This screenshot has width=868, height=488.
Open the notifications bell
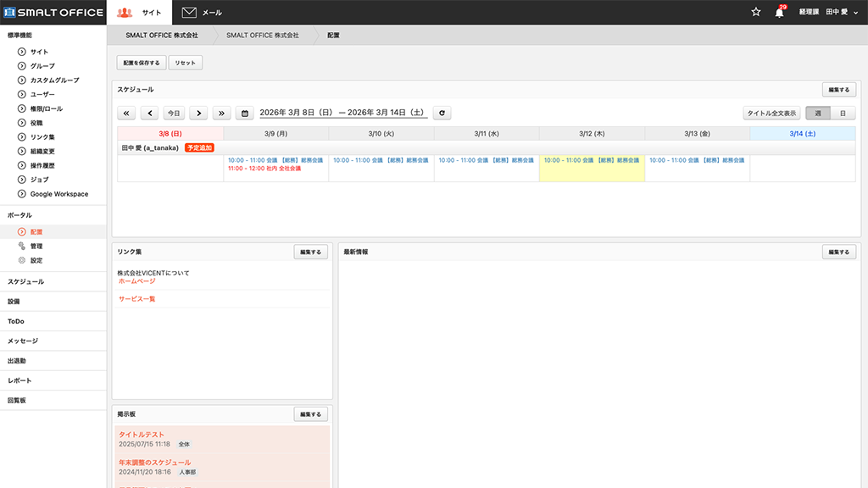[779, 13]
